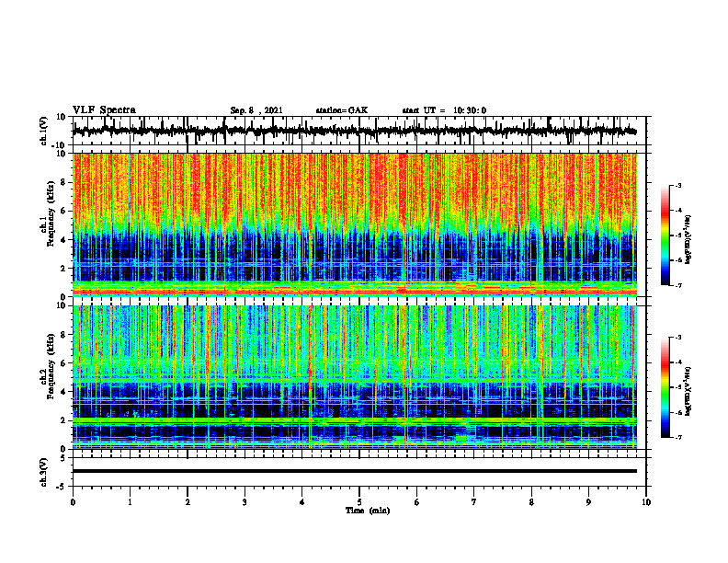Click the ch.2 spectrogram color scale bar
The image size is (728, 563).
coord(665,387)
